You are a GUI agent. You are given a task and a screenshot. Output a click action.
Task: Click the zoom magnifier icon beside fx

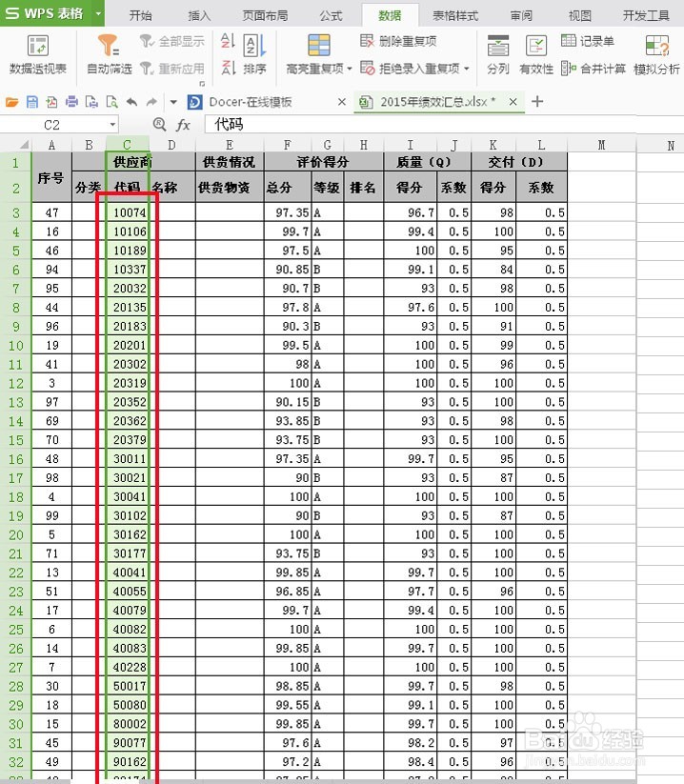159,124
